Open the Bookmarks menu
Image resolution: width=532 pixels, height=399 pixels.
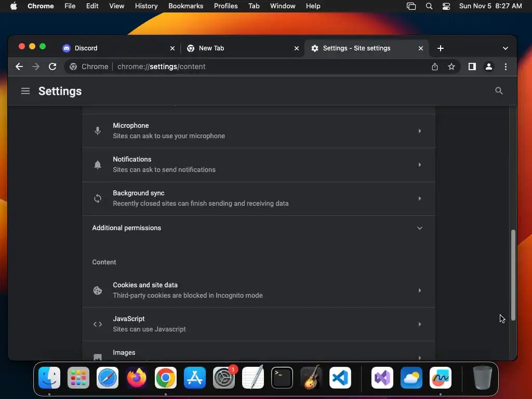coord(185,6)
